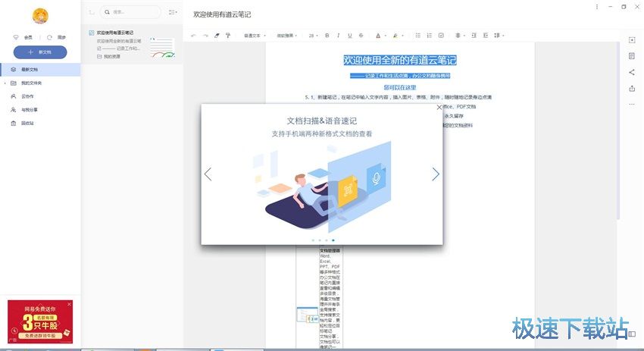The image size is (644, 351).
Task: Click the undo icon in editor toolbar
Action: coord(193,36)
